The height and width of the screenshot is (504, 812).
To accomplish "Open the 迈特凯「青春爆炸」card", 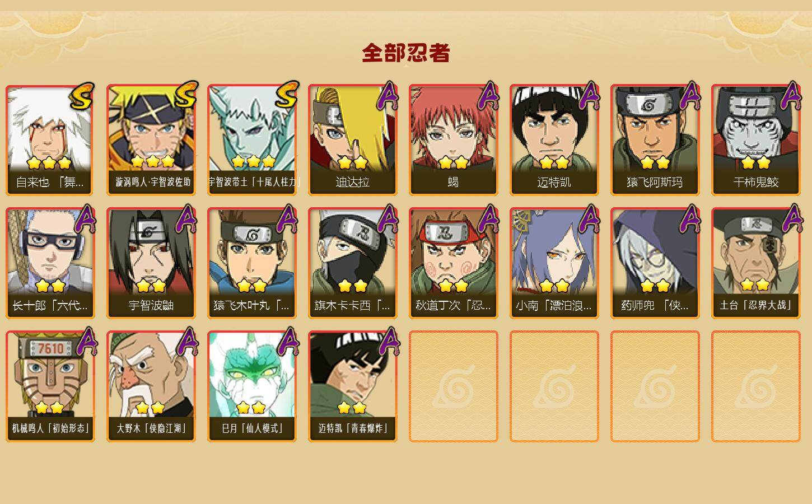I will (x=353, y=386).
